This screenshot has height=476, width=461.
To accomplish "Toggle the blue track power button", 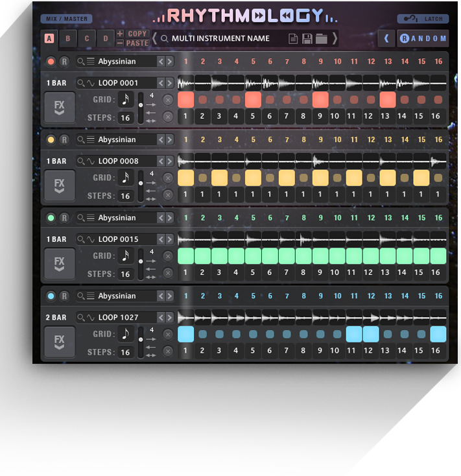I will 51,296.
